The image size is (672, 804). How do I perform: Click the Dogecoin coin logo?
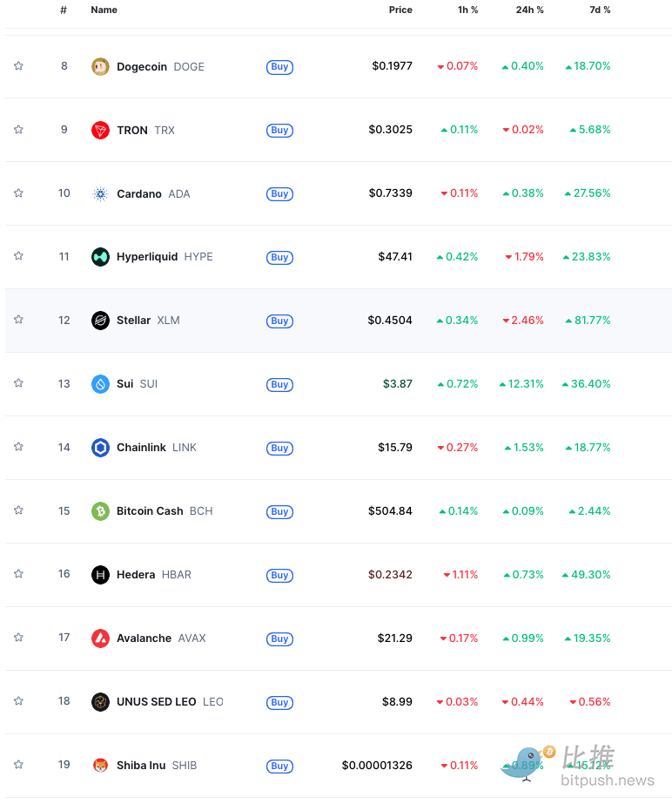pos(100,67)
